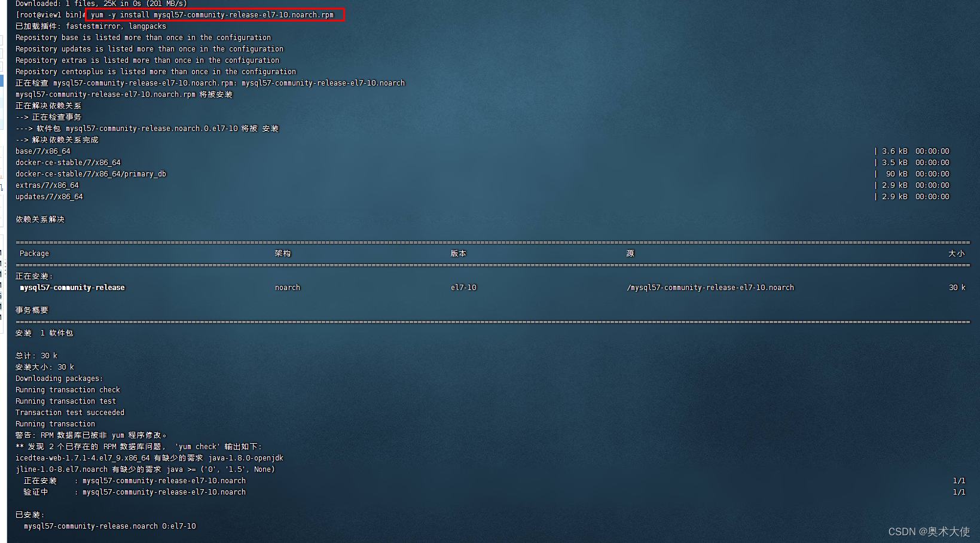Click the 'icedtea-web-1.7.1-4.el7_9.x86_64' dependency line
Screen dimensions: 980x543
point(149,458)
